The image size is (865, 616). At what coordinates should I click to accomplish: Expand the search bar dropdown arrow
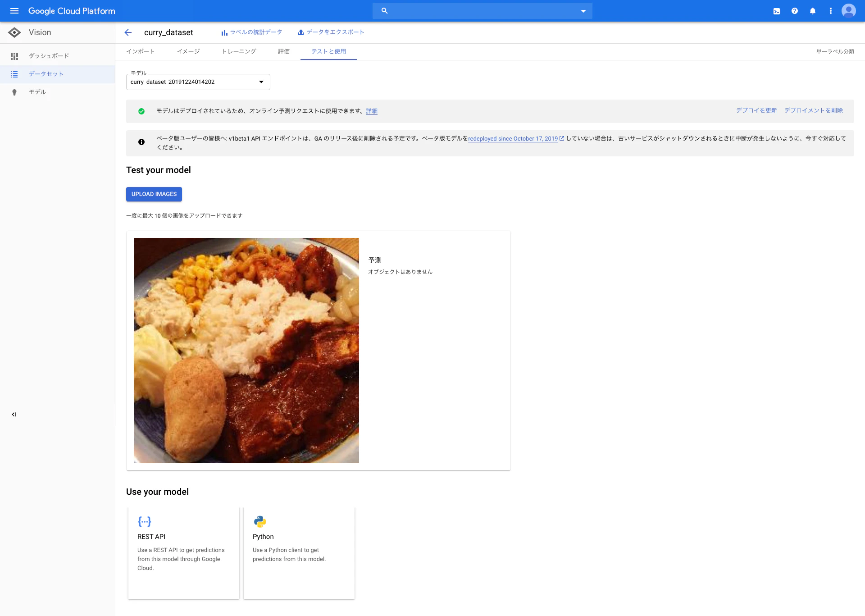(583, 11)
